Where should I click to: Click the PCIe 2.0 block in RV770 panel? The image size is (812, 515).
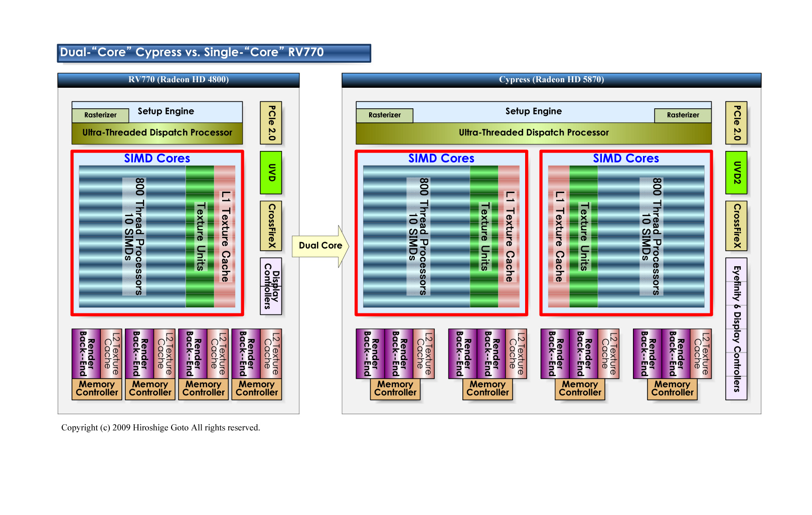271,123
